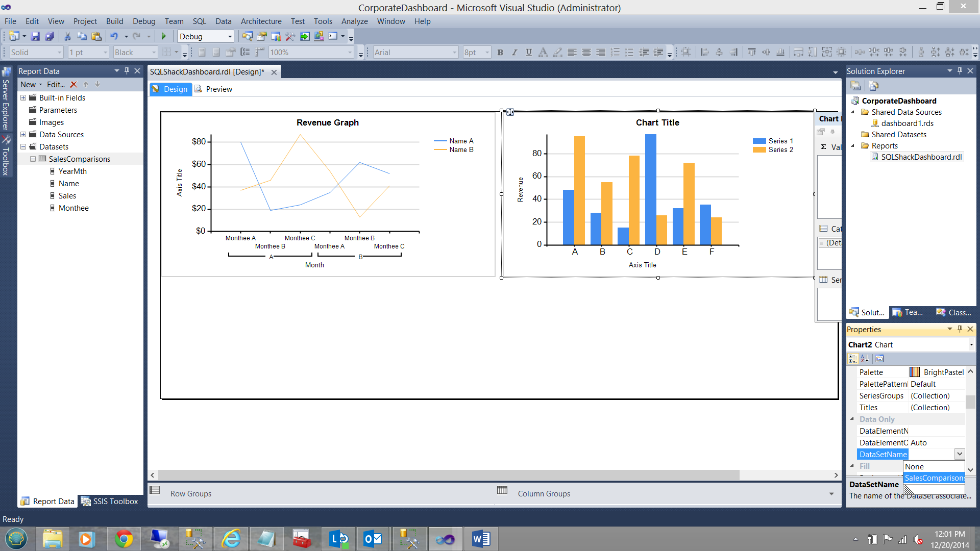The image size is (980, 551).
Task: Open the DataSetName dropdown arrow
Action: (x=960, y=454)
